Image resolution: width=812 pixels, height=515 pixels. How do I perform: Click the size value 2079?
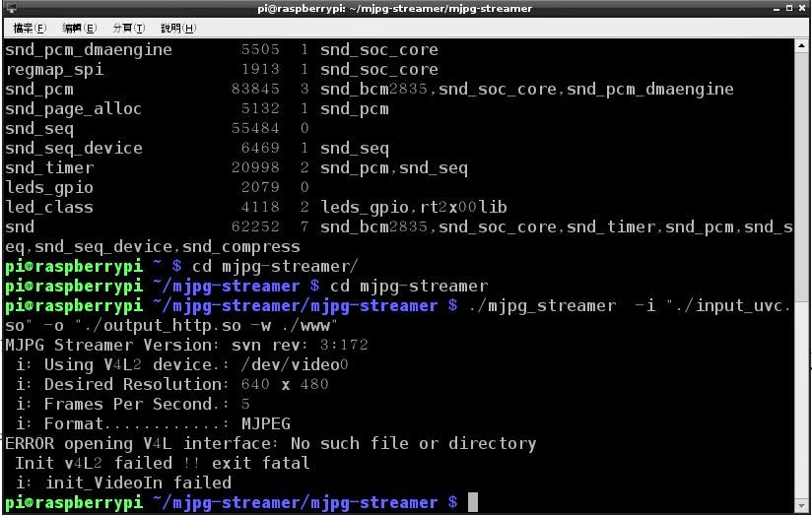[x=260, y=187]
